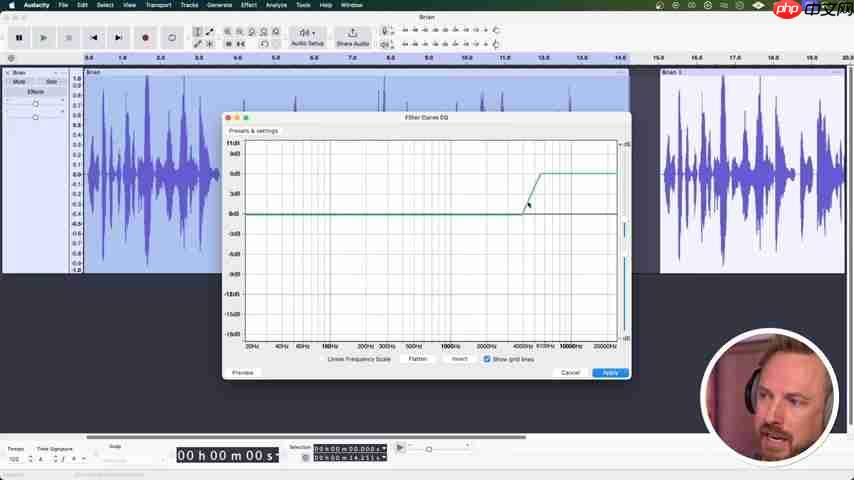Click the Play-at-speed button
This screenshot has height=480, width=854.
click(x=400, y=448)
